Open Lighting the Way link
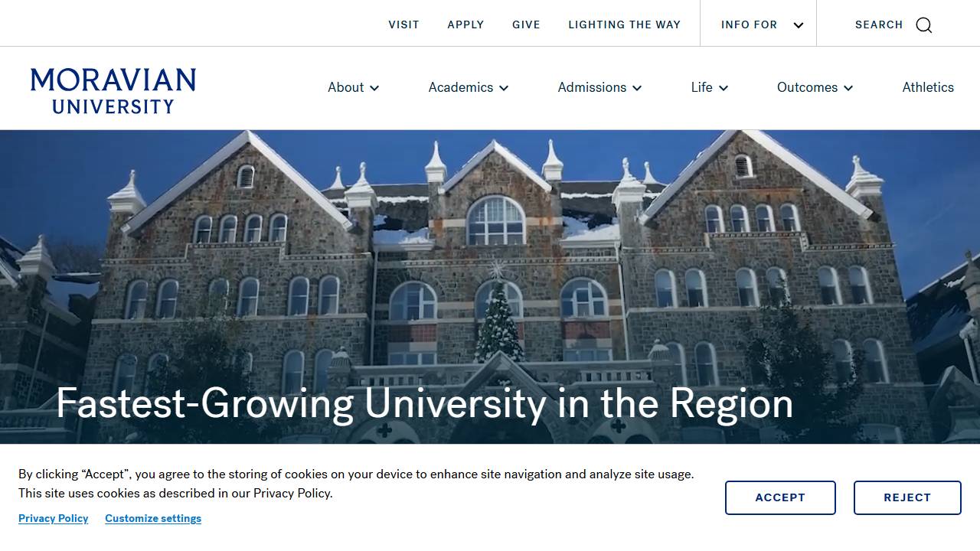This screenshot has height=551, width=980. 624,24
